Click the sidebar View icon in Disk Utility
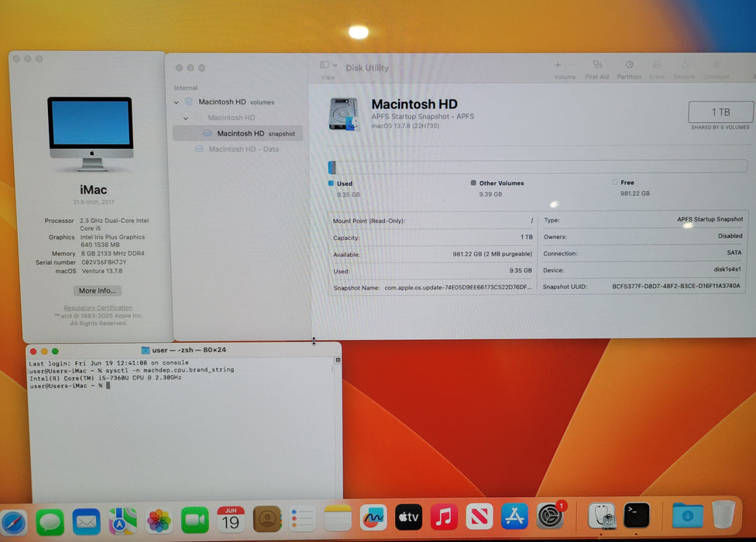This screenshot has width=756, height=542. tap(325, 64)
